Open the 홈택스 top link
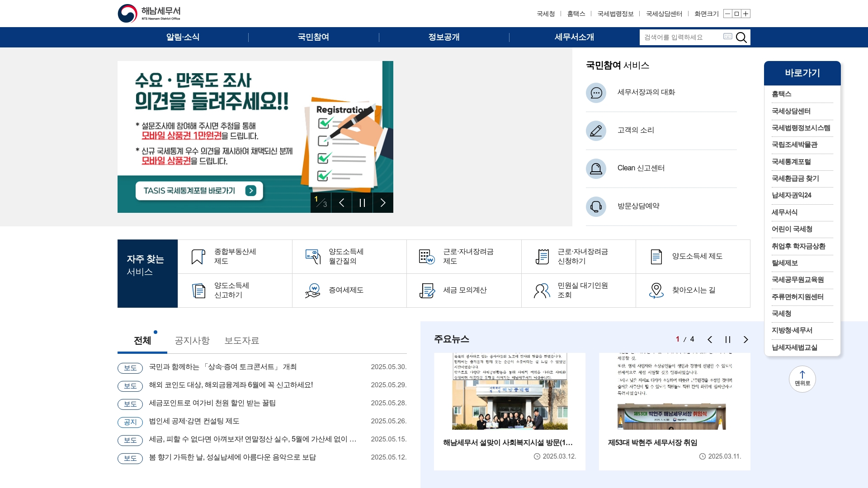868x488 pixels. (x=576, y=14)
